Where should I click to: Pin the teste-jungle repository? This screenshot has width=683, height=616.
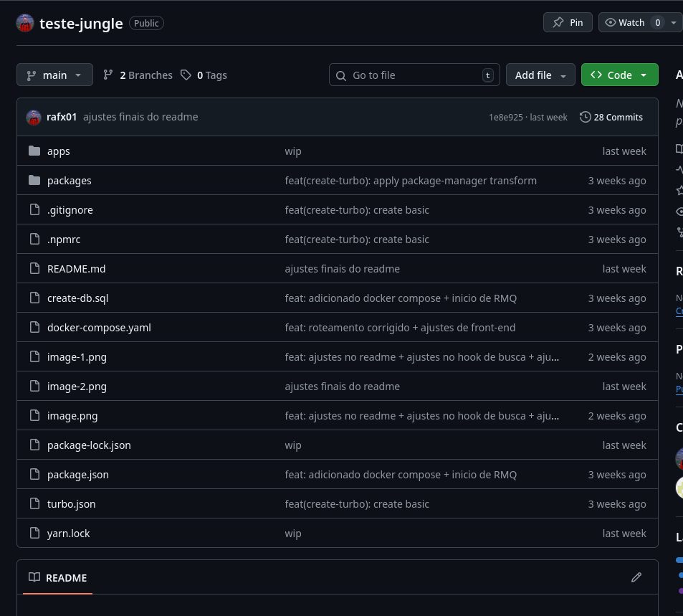tap(568, 22)
